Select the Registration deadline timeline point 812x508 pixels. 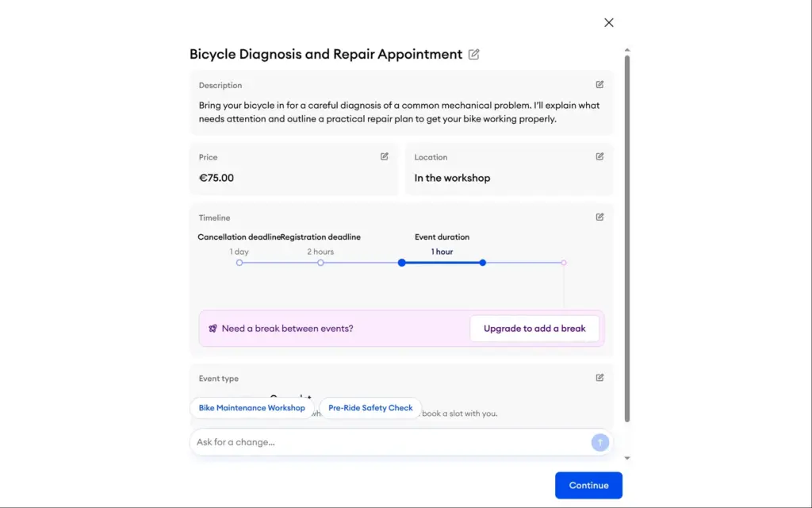(x=320, y=263)
